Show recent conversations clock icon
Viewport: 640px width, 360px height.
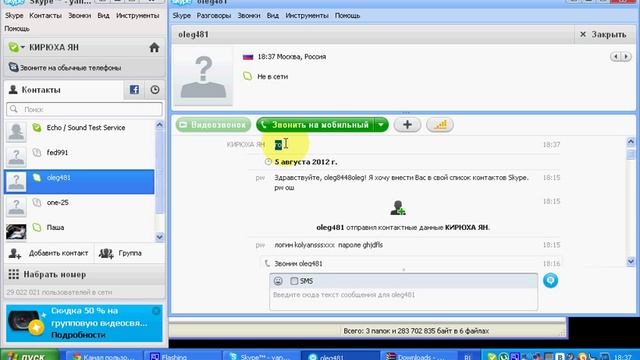coord(155,89)
